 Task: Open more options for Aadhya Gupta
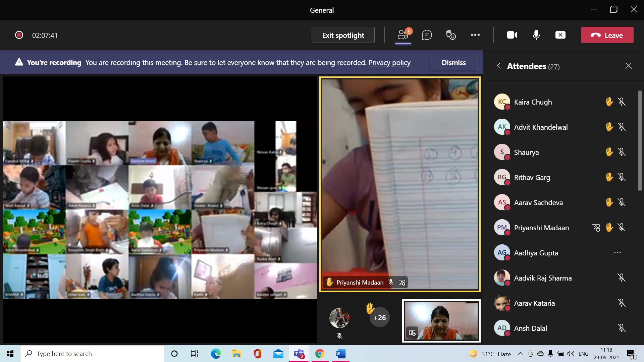pyautogui.click(x=617, y=253)
